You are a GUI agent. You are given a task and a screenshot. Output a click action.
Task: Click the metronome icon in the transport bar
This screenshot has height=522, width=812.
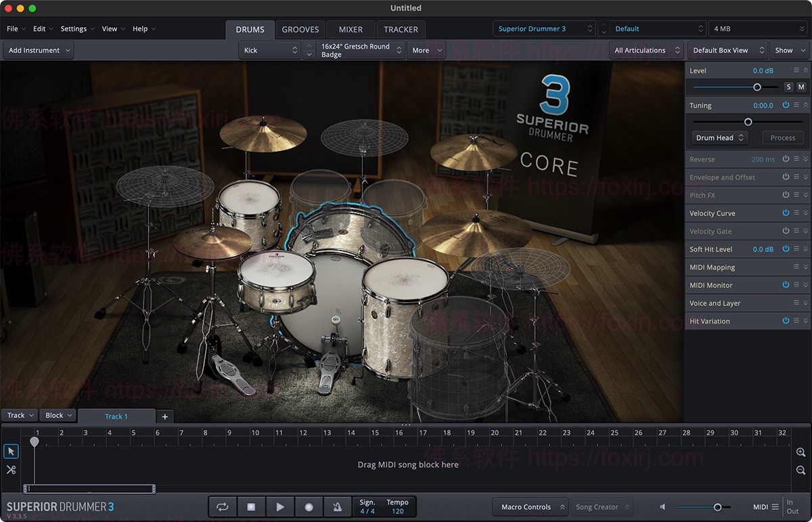[337, 506]
